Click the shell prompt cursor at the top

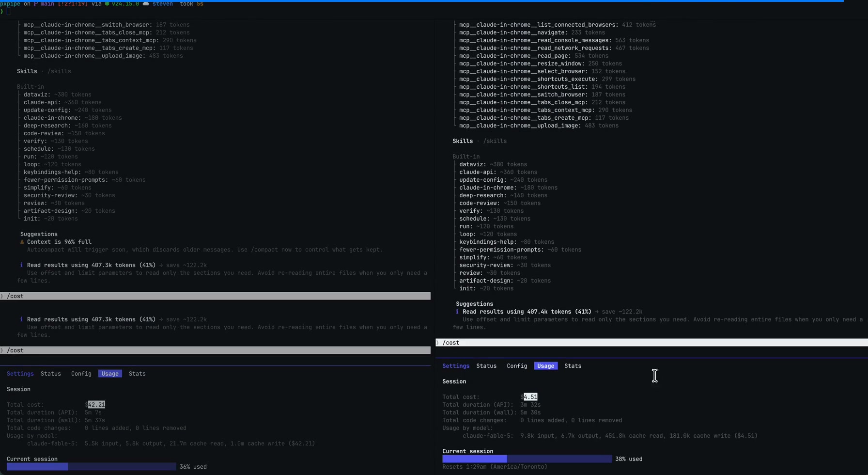(x=9, y=12)
